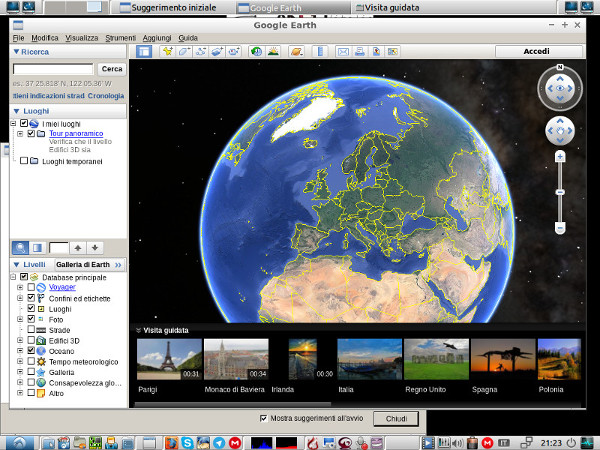Viewport: 600px width, 450px height.
Task: Click the Cerca search button
Action: point(112,69)
